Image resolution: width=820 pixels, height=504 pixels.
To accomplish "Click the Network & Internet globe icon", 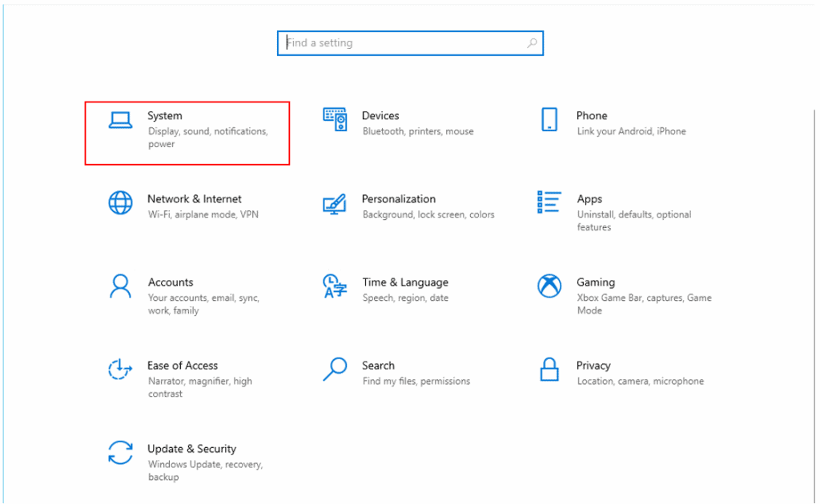I will 120,202.
